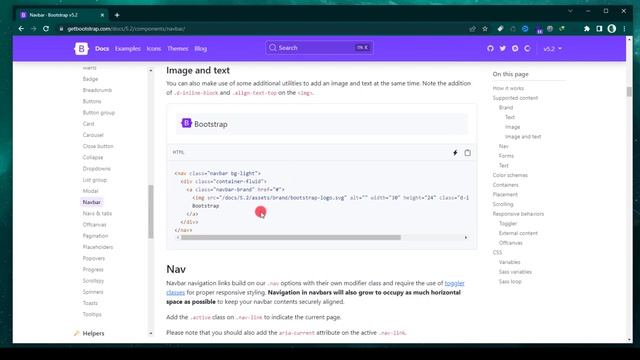Open the Twitter icon link
Screen dimensions: 640x360
[x=502, y=48]
